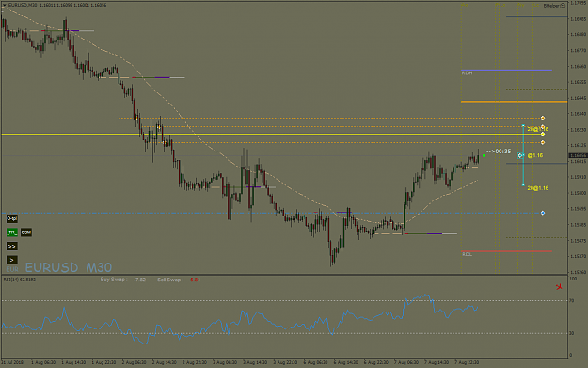This screenshot has width=588, height=368.
Task: Click the middle @1.16 label
Action: [x=535, y=155]
